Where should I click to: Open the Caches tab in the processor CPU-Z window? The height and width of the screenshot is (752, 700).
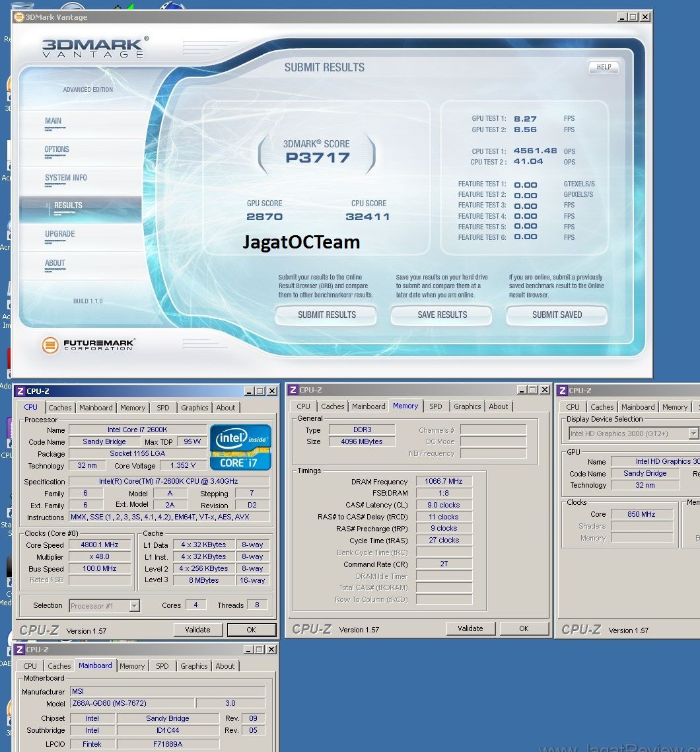point(60,408)
